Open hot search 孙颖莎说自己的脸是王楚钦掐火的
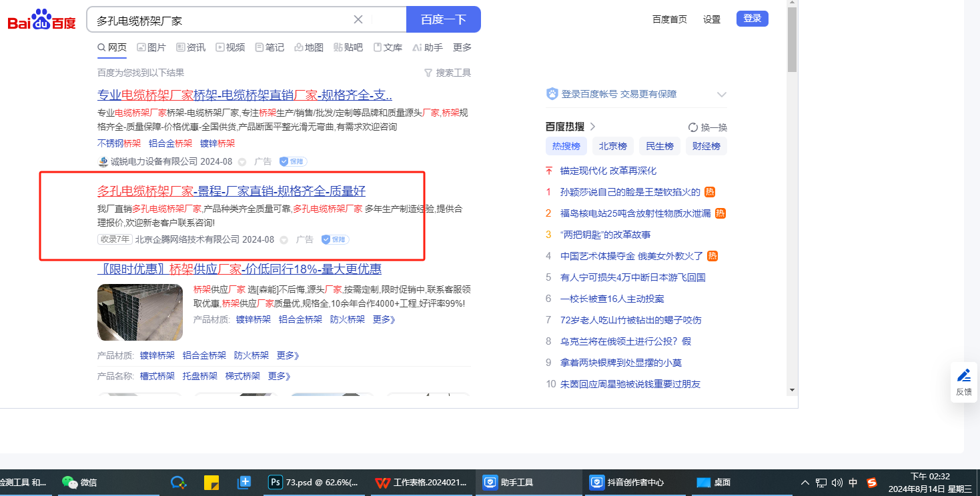 point(630,192)
